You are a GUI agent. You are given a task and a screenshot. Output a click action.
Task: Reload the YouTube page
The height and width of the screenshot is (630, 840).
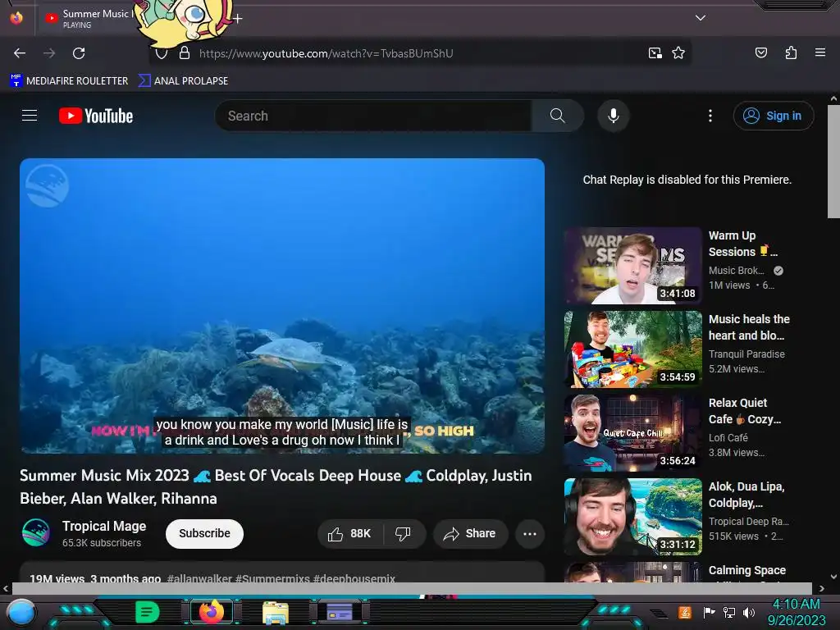[79, 53]
